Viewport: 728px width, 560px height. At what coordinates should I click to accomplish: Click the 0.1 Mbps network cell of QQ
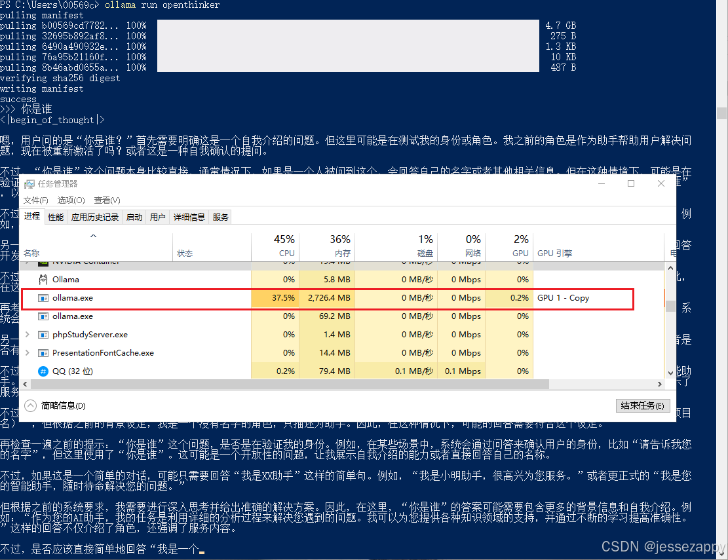[x=461, y=371]
